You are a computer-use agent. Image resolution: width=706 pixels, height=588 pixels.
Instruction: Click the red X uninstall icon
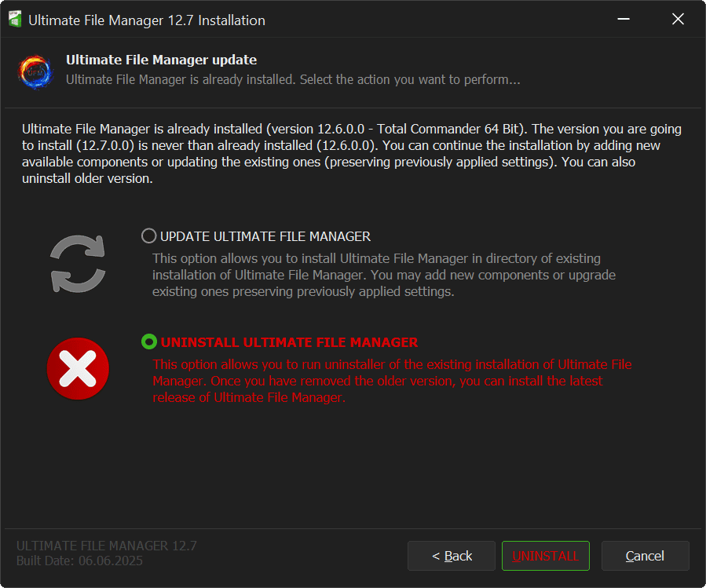78,368
